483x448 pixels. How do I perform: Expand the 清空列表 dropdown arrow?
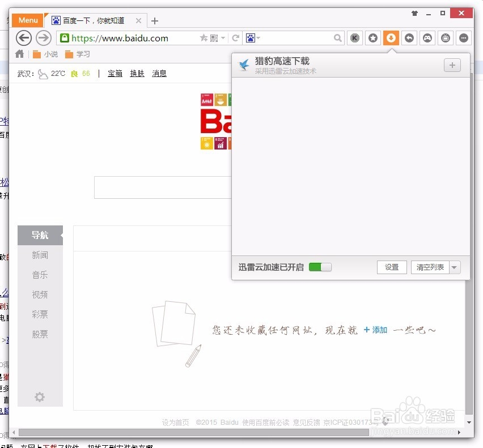coord(455,267)
